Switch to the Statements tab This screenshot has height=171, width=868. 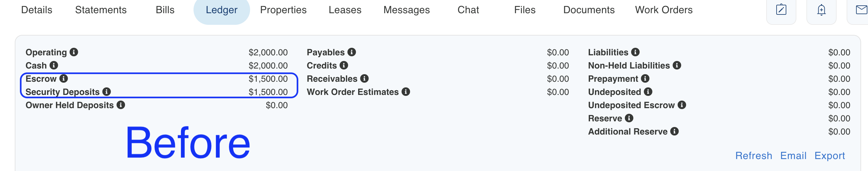point(101,10)
